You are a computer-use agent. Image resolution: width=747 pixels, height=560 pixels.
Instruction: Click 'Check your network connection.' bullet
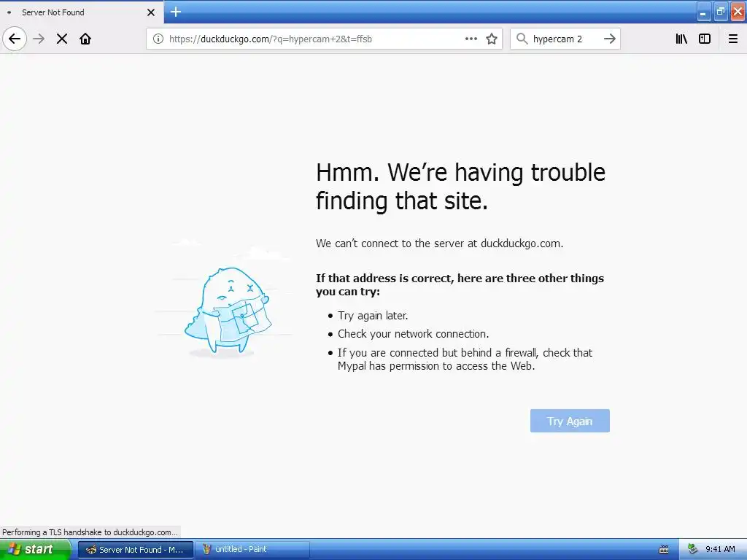(x=413, y=334)
